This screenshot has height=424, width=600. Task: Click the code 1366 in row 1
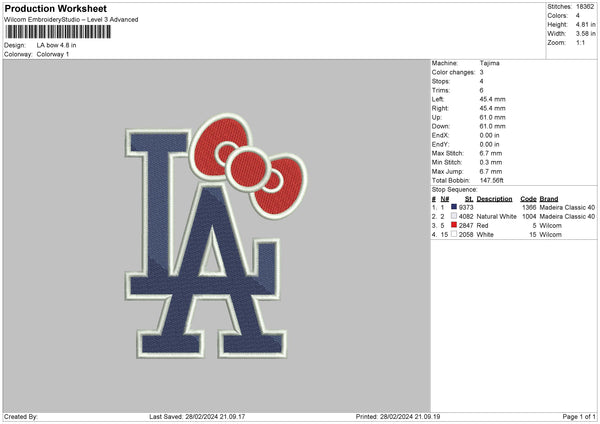point(529,207)
